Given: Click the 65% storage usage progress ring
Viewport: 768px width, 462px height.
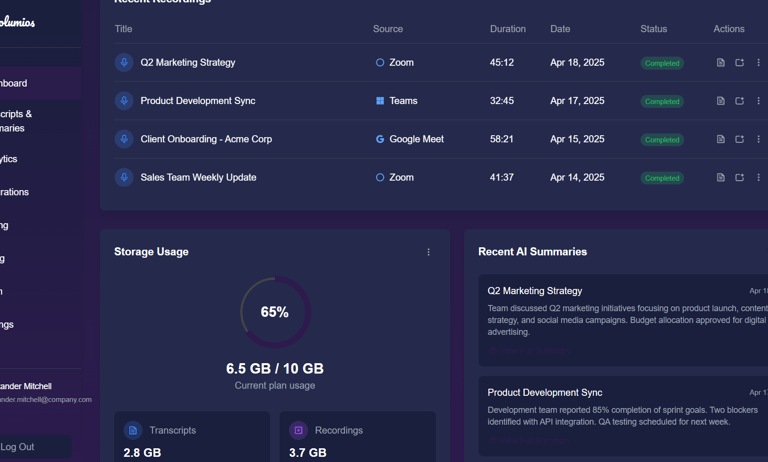Looking at the screenshot, I should coord(275,312).
